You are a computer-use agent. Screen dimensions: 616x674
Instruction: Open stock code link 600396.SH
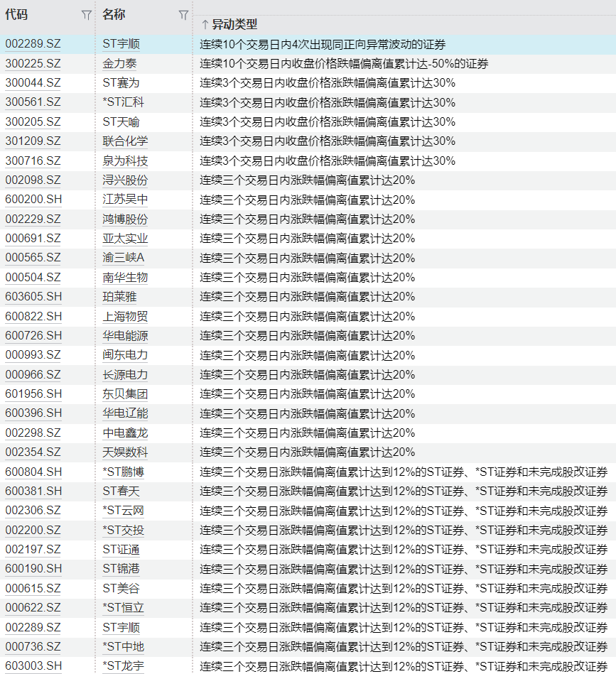coord(33,413)
